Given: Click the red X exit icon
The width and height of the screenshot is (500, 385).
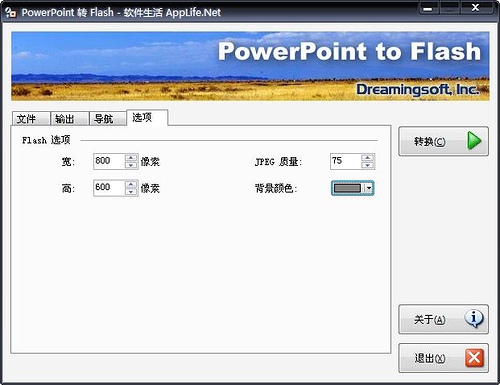Looking at the screenshot, I should click(x=474, y=358).
